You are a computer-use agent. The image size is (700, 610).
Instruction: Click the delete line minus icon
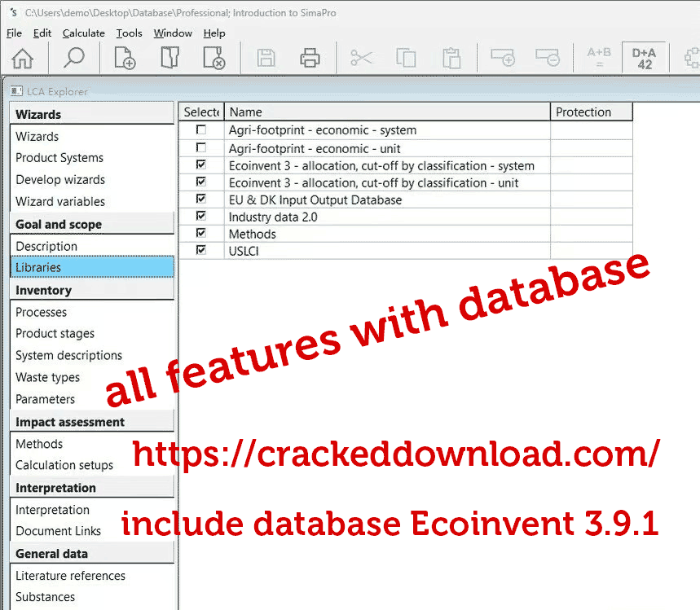[548, 58]
